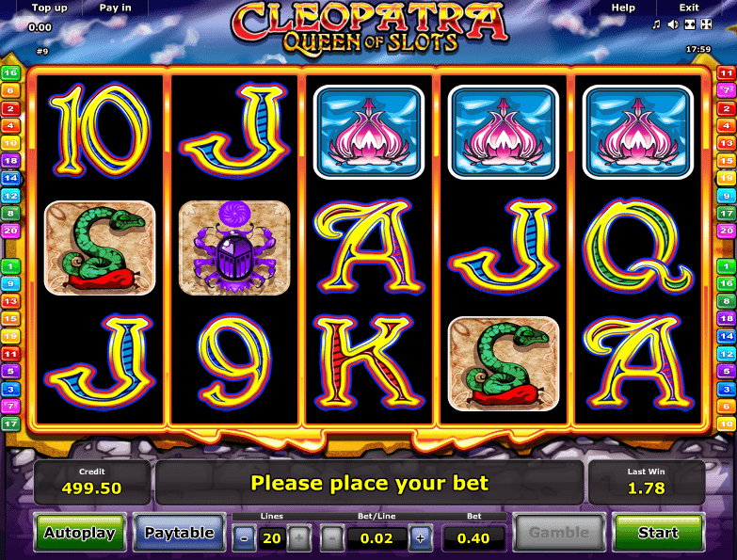This screenshot has height=560, width=737.
Task: Decrease Lines with the minus button
Action: pyautogui.click(x=244, y=538)
